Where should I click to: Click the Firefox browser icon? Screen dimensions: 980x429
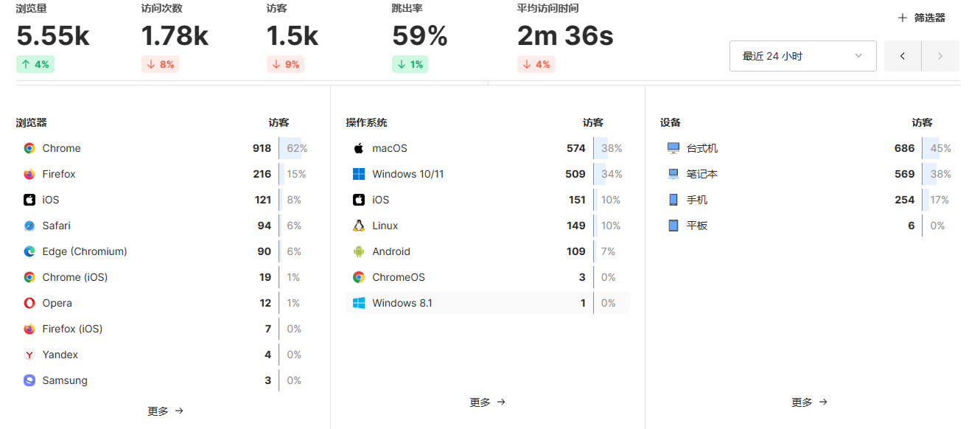(29, 174)
